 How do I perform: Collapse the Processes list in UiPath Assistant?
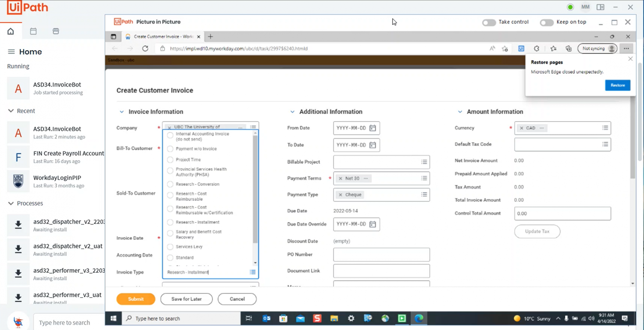point(11,203)
